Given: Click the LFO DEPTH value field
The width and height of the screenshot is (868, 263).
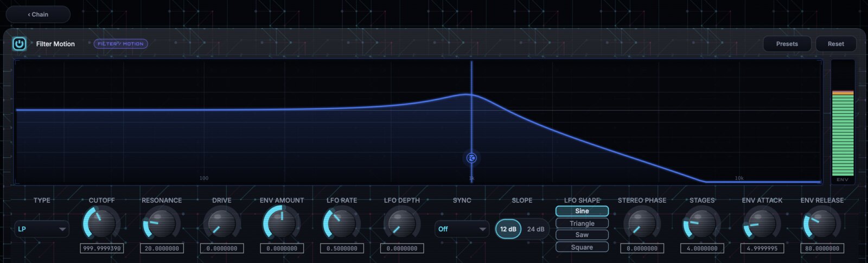Looking at the screenshot, I should (402, 248).
